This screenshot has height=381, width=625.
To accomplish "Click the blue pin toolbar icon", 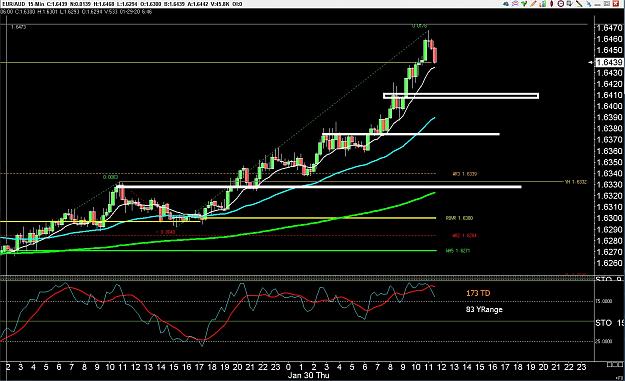I will click(x=589, y=4).
